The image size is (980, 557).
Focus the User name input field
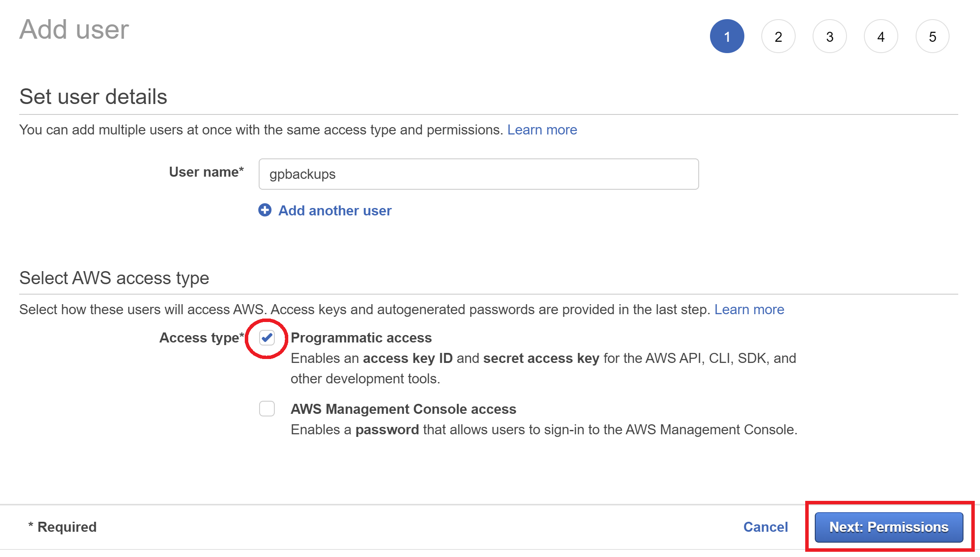(x=479, y=174)
